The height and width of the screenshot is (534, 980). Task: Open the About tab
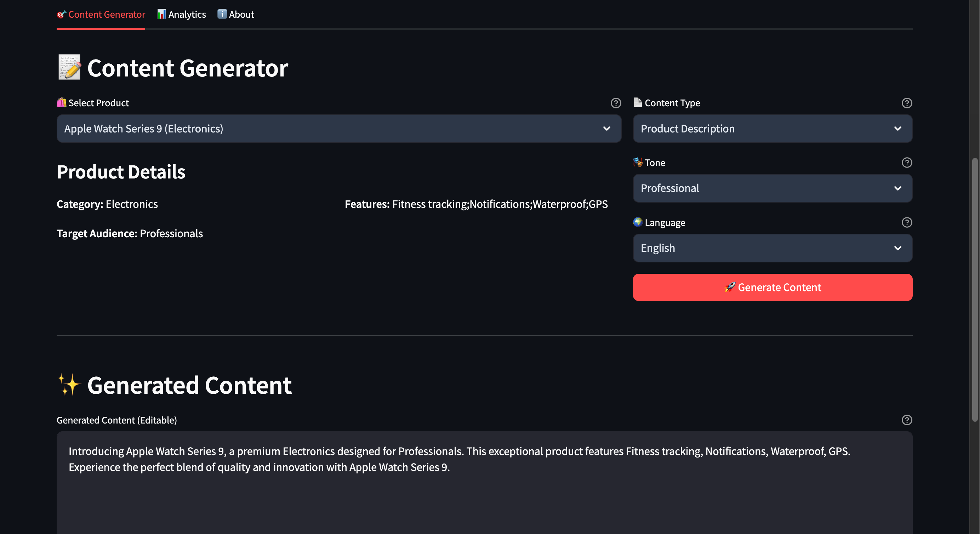(235, 15)
